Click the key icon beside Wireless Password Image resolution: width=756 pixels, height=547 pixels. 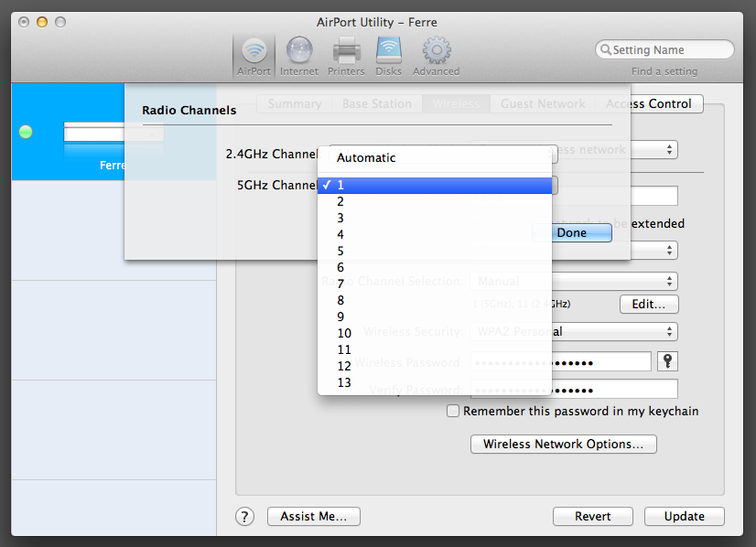coord(667,361)
